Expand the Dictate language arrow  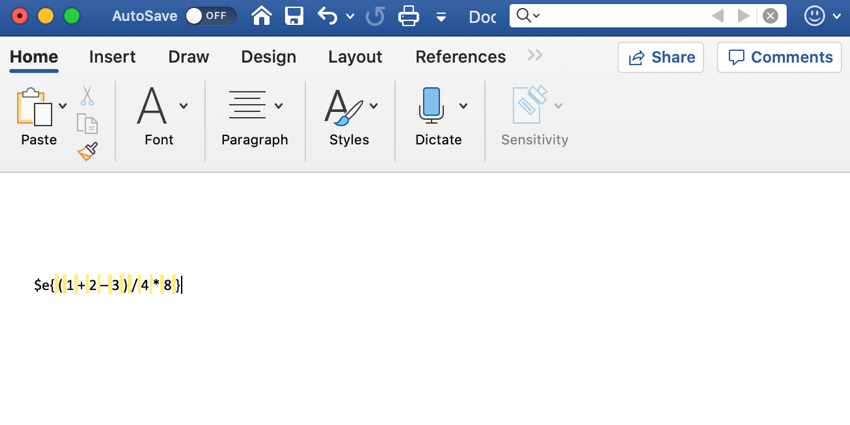coord(463,106)
